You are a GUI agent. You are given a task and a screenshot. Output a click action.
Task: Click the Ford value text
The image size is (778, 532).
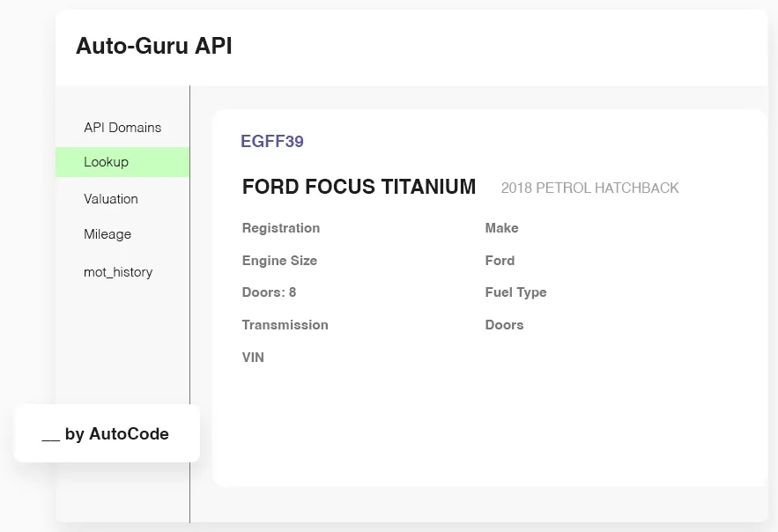500,261
